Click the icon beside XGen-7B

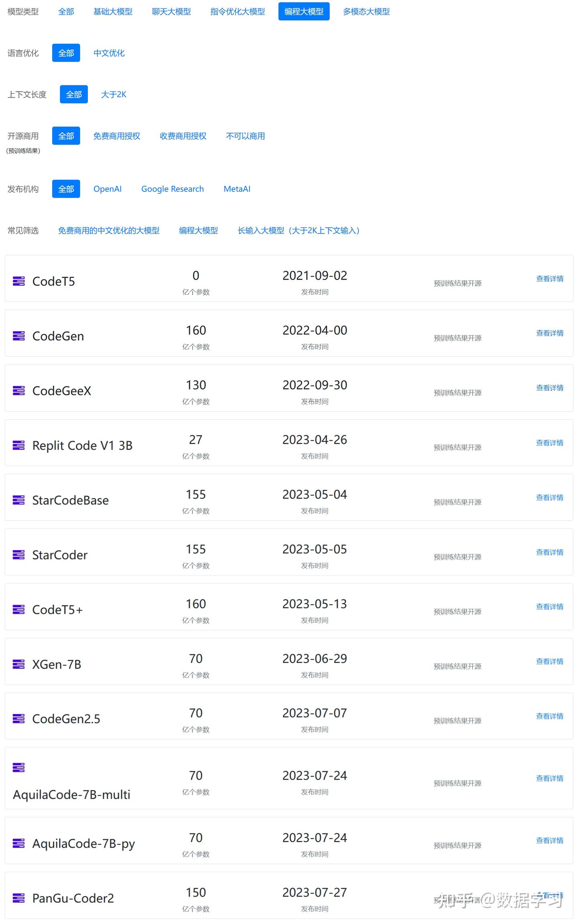[19, 664]
